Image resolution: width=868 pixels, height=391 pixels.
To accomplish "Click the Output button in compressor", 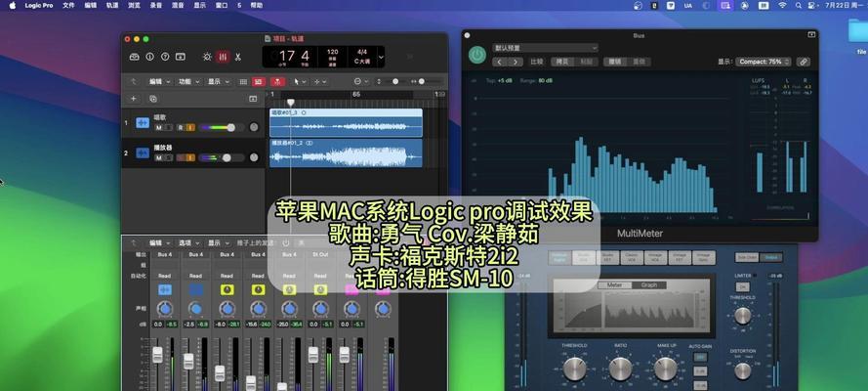I will click(770, 257).
